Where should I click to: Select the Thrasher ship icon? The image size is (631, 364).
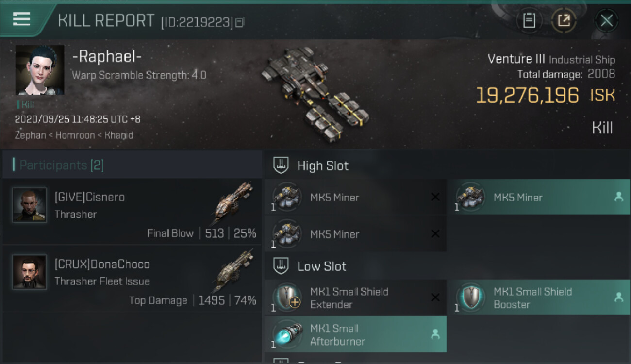click(232, 203)
